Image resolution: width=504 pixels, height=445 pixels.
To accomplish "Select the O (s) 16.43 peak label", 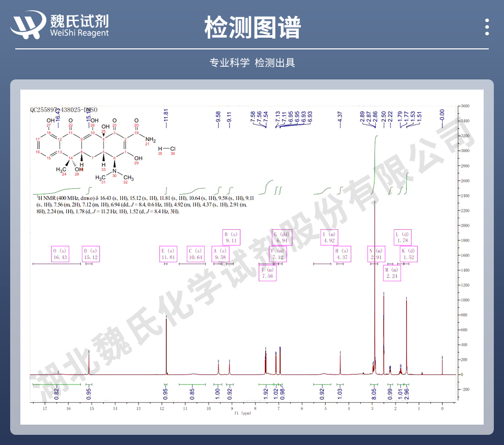I will tap(60, 254).
